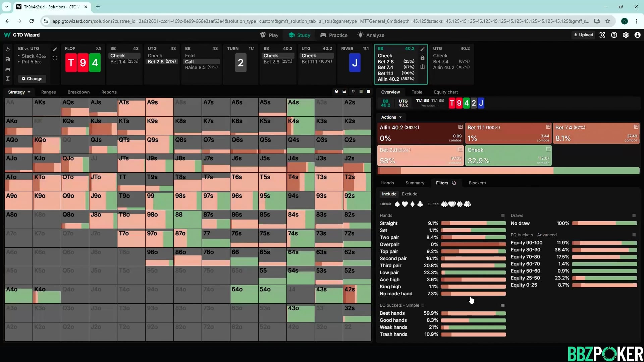Click the grid layout view icon

[x=361, y=92]
